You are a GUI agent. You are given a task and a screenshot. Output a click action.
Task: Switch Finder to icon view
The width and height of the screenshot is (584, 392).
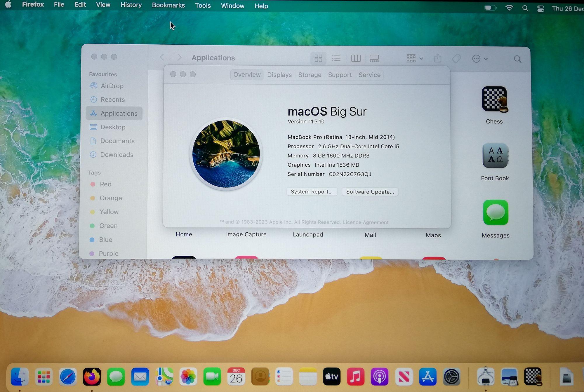click(x=318, y=58)
